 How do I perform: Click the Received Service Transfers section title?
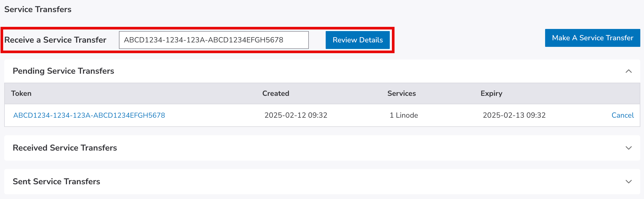(x=65, y=148)
